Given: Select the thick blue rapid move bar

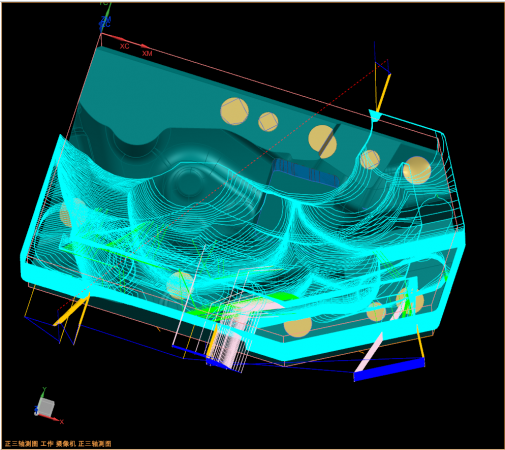Looking at the screenshot, I should (x=389, y=369).
